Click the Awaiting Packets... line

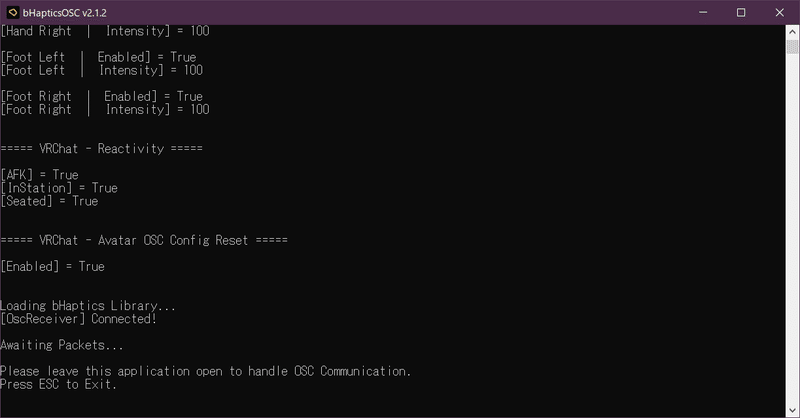coord(62,345)
